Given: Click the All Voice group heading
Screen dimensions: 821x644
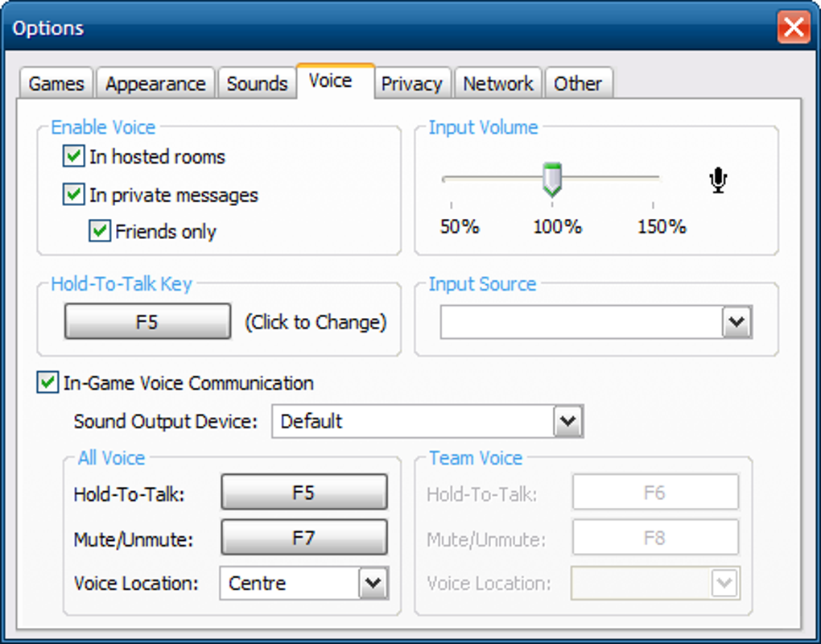Looking at the screenshot, I should tap(112, 457).
